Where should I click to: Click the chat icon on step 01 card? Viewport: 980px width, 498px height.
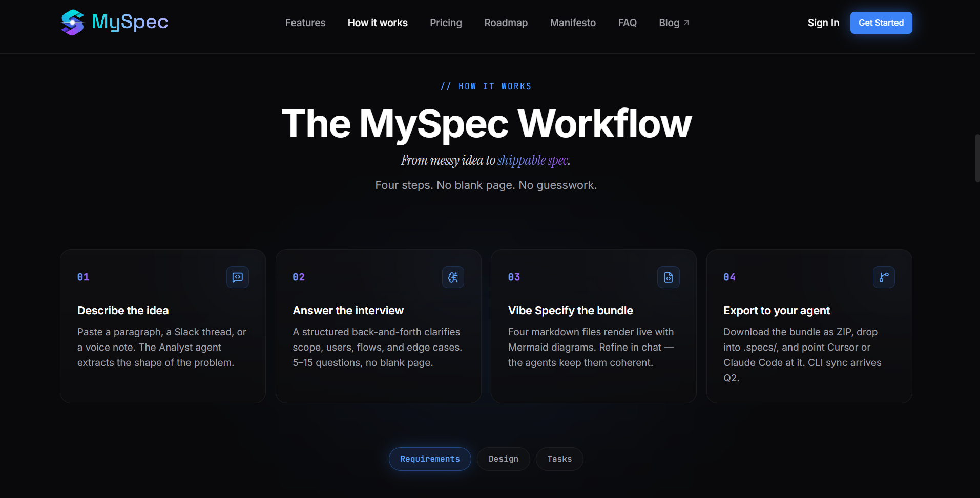coord(238,277)
